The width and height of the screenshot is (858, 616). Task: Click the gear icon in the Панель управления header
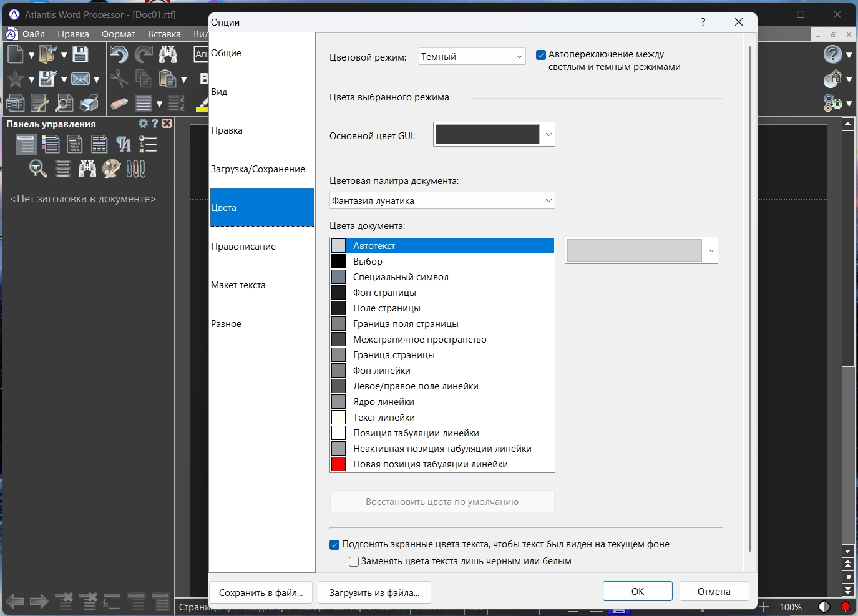tap(143, 124)
